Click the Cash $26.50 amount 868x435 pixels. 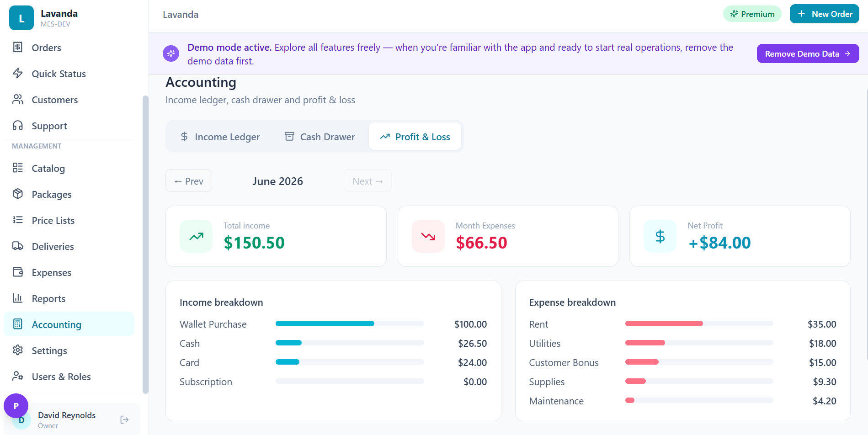click(x=473, y=343)
